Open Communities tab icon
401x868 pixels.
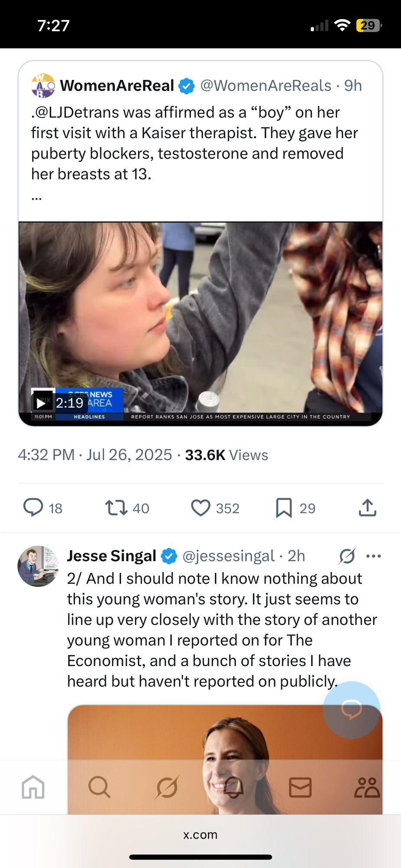[x=367, y=787]
